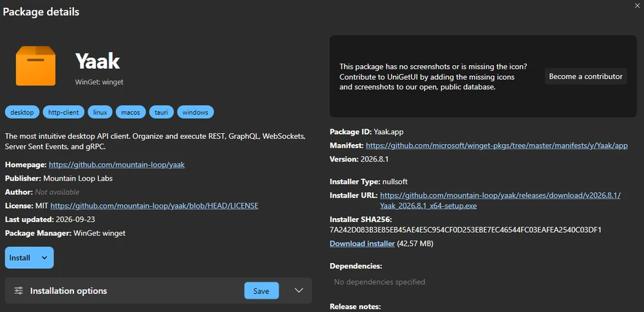644x312 pixels.
Task: Expand the Installation options chevron
Action: point(299,291)
